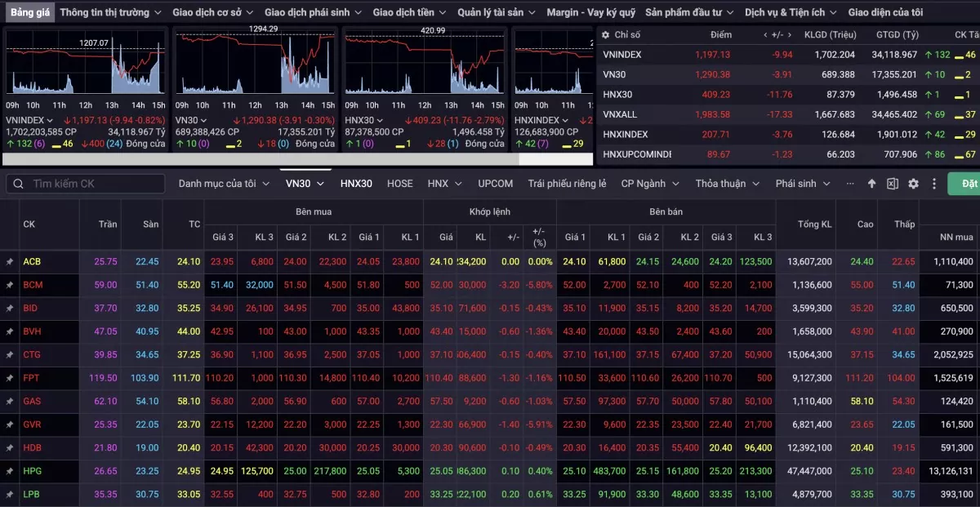Open the vertical three-dot menu
This screenshot has height=507, width=980.
click(934, 184)
